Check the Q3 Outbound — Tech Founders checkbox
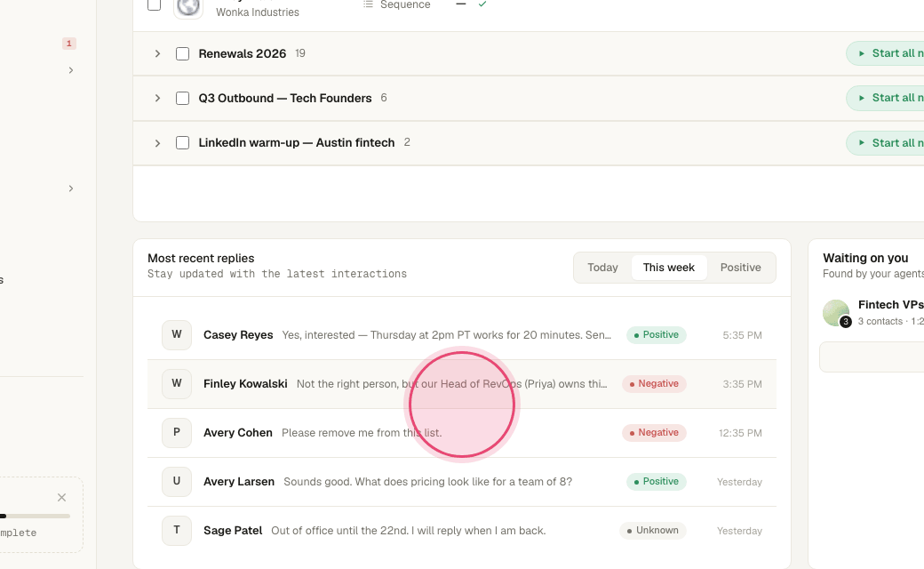Screen dimensions: 924x569 183,98
